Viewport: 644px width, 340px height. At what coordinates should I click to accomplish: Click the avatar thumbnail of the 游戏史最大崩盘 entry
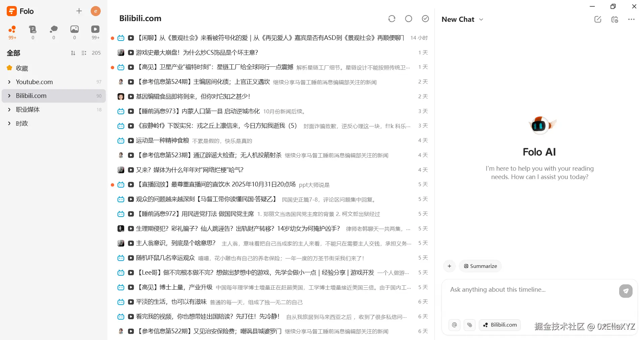(121, 53)
